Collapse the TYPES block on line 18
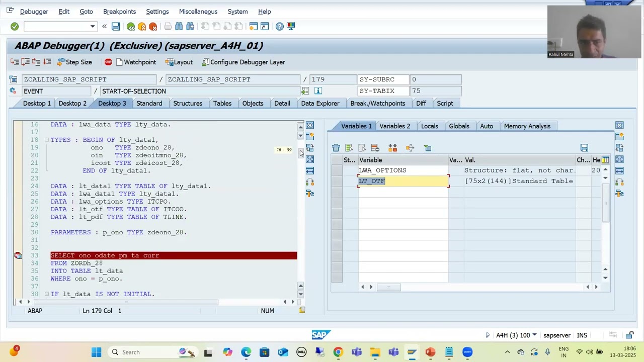Image resolution: width=644 pixels, height=362 pixels. [x=46, y=140]
